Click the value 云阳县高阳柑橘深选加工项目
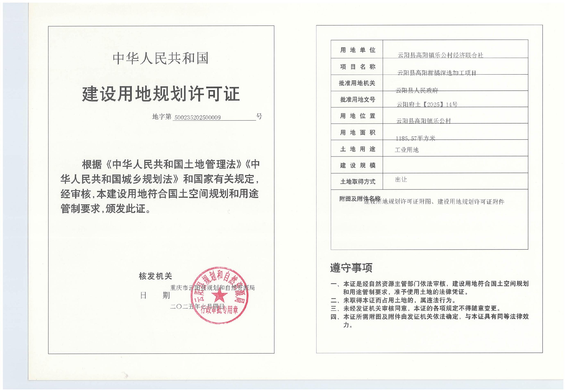 point(437,73)
